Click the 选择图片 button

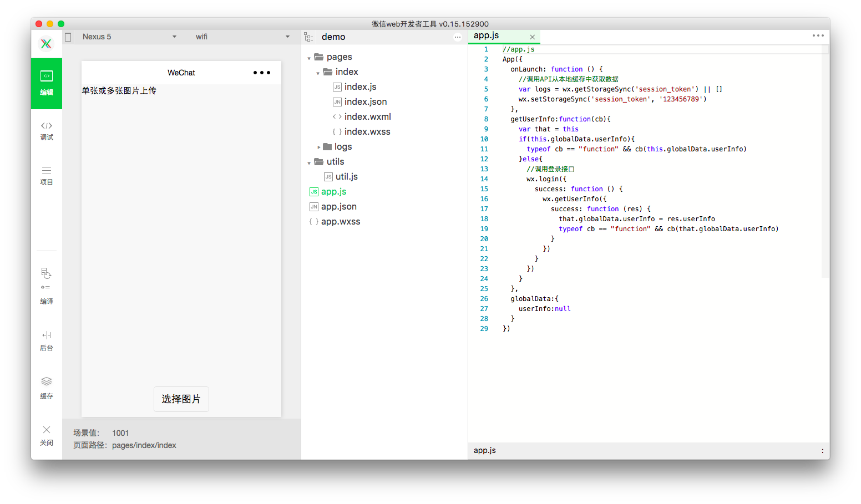181,399
